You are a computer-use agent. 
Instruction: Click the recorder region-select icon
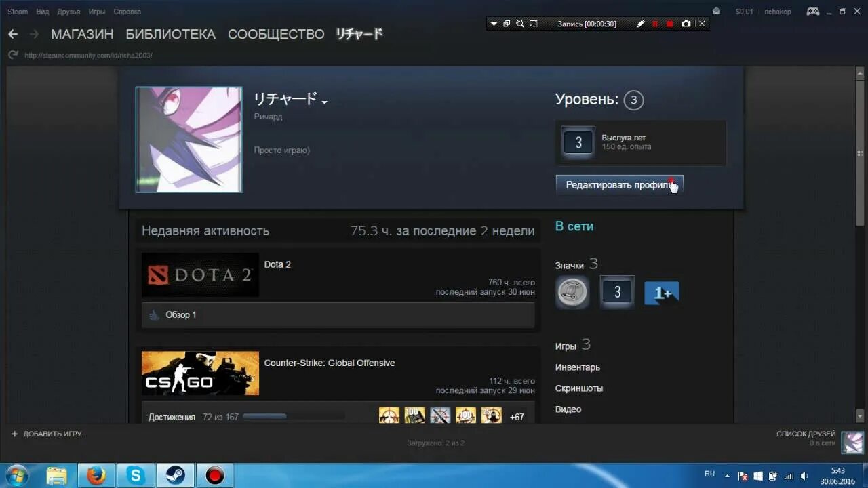(534, 24)
